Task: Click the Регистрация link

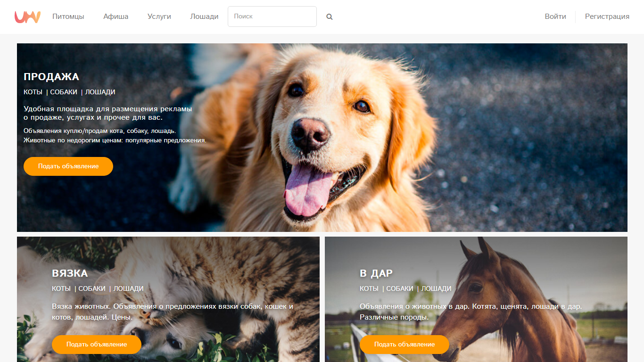Action: coord(607,16)
